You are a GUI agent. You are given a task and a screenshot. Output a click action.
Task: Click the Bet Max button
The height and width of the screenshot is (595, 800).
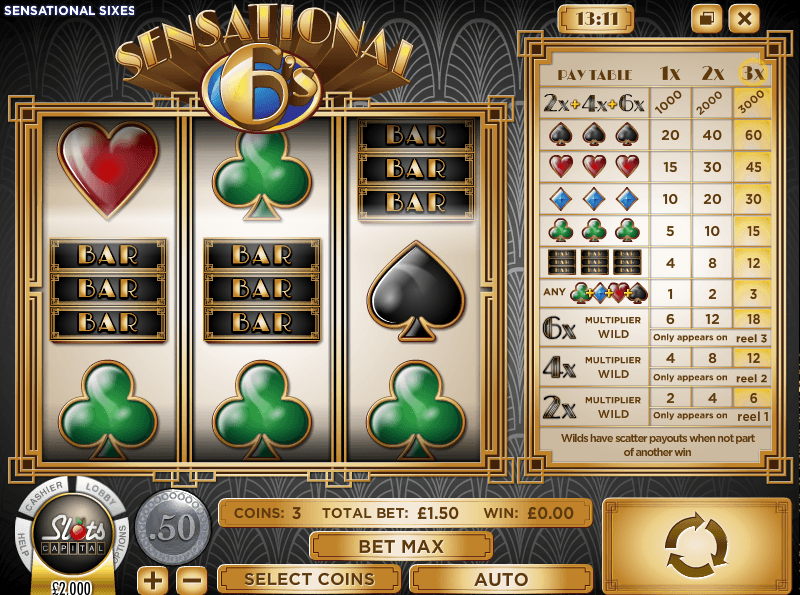click(401, 547)
